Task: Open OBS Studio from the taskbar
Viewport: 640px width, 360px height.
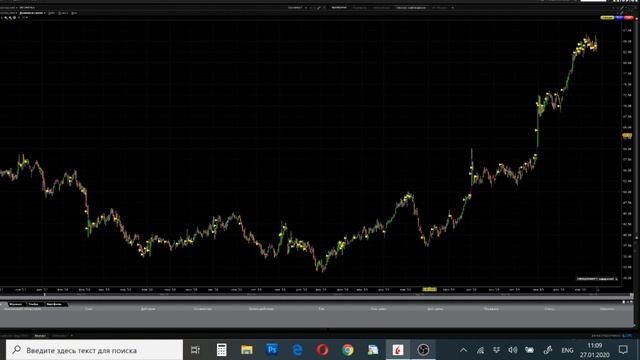Action: 423,350
